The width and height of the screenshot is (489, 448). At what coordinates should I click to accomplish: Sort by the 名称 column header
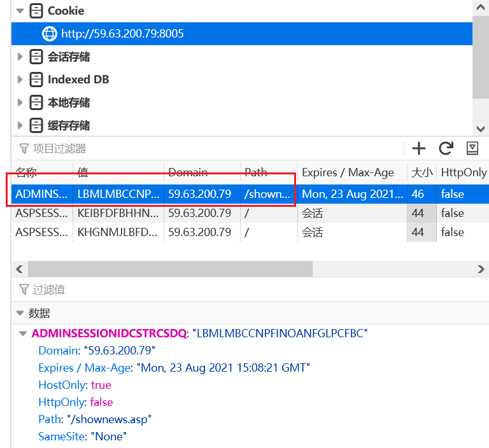click(x=42, y=172)
